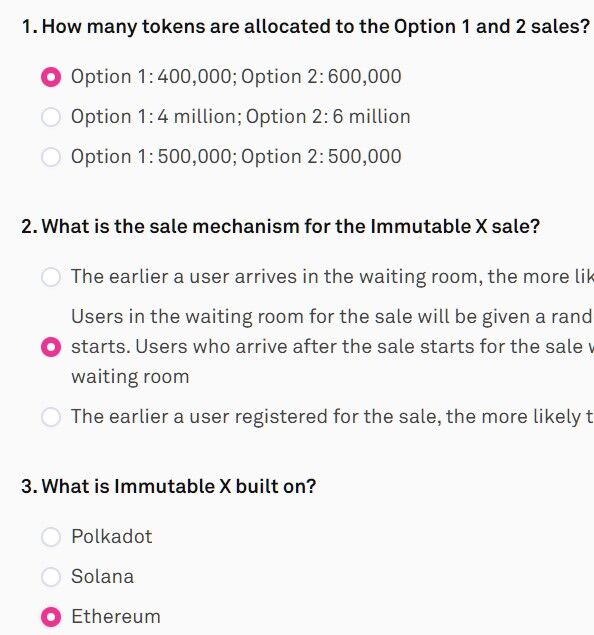594x635 pixels.
Task: Click the 'Option 1: 500,000' answer text
Action: 236,156
